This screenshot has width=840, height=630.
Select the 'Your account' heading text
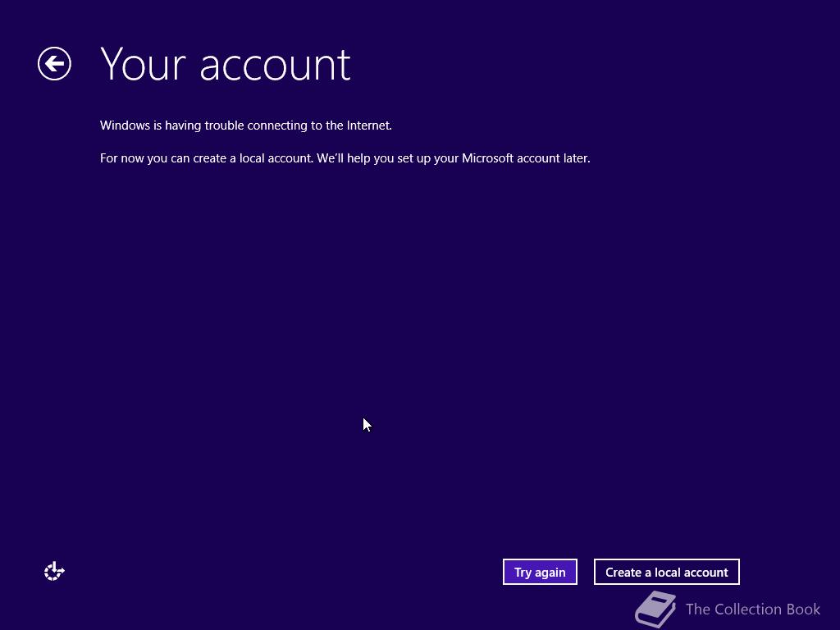225,65
